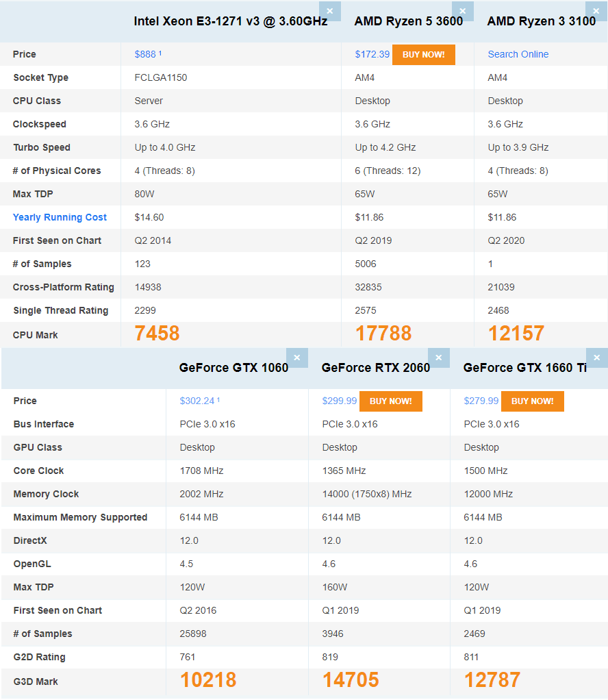608x700 pixels.
Task: Click cross-platform rating 32835
Action: pos(368,287)
